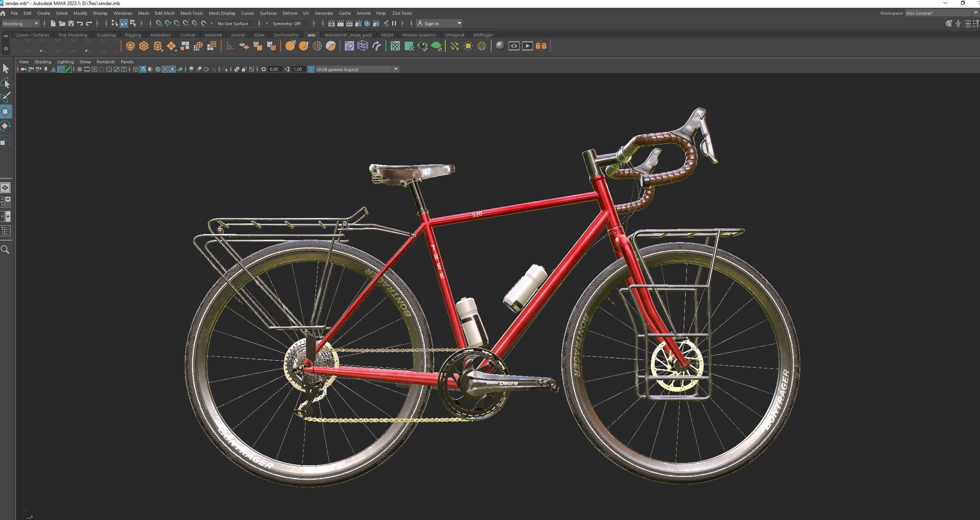Switch to the malcolm341_mega_pack shelf tab
This screenshot has height=520, width=980.
348,35
